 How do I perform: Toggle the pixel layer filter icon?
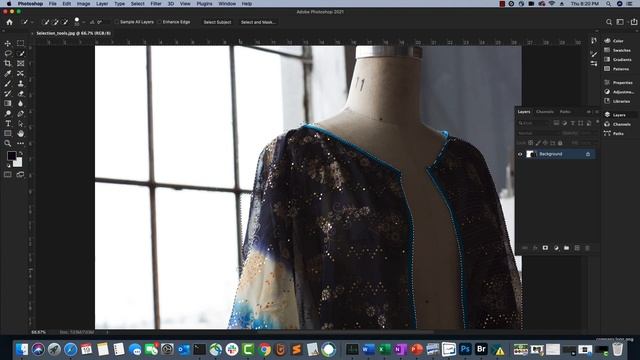pyautogui.click(x=556, y=123)
